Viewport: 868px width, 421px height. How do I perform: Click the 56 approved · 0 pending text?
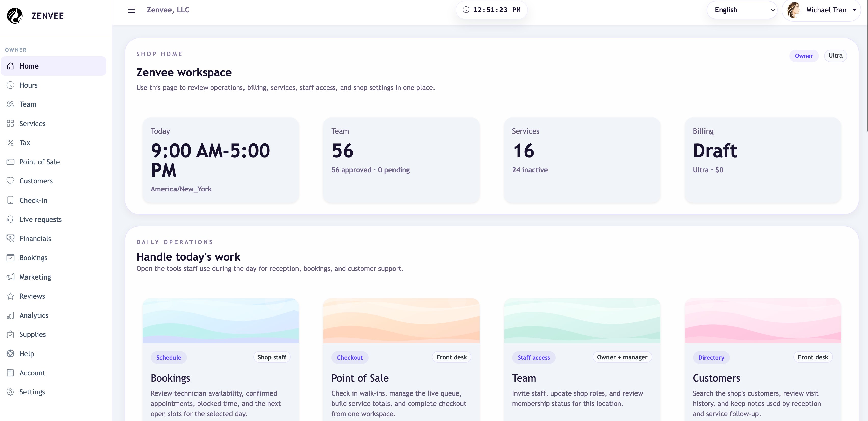tap(371, 170)
